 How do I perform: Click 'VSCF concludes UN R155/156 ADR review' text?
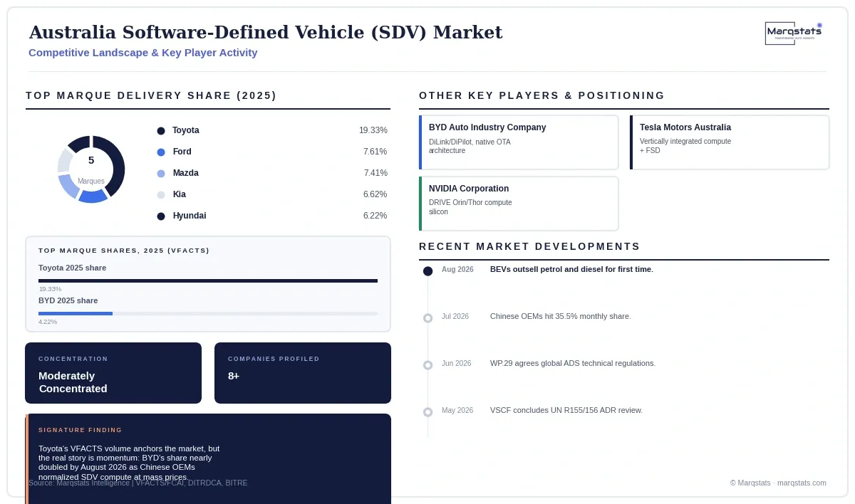coord(566,410)
